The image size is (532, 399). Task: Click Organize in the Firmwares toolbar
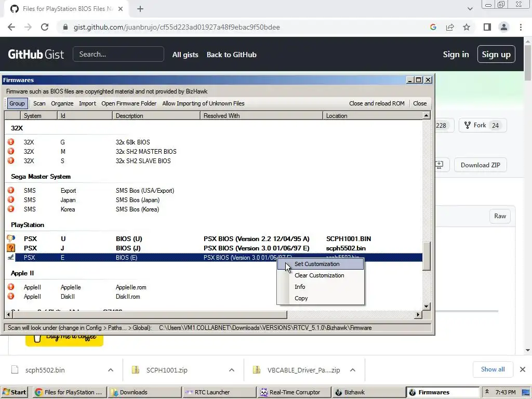[x=62, y=103]
